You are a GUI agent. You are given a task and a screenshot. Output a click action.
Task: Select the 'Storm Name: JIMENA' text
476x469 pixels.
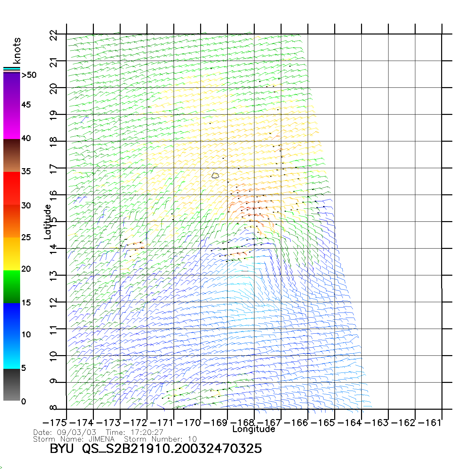74,439
